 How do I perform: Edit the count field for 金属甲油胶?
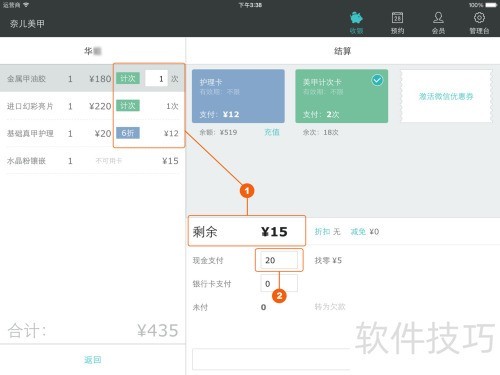pyautogui.click(x=157, y=79)
